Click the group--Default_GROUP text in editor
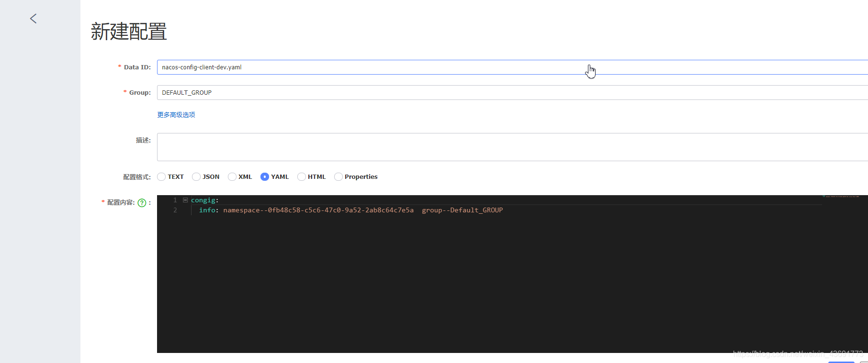This screenshot has height=363, width=868. coord(462,210)
